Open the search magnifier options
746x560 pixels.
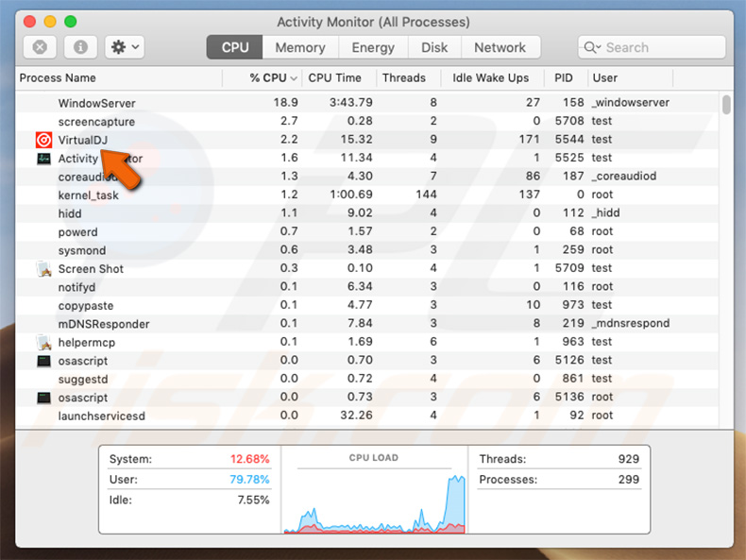(592, 47)
